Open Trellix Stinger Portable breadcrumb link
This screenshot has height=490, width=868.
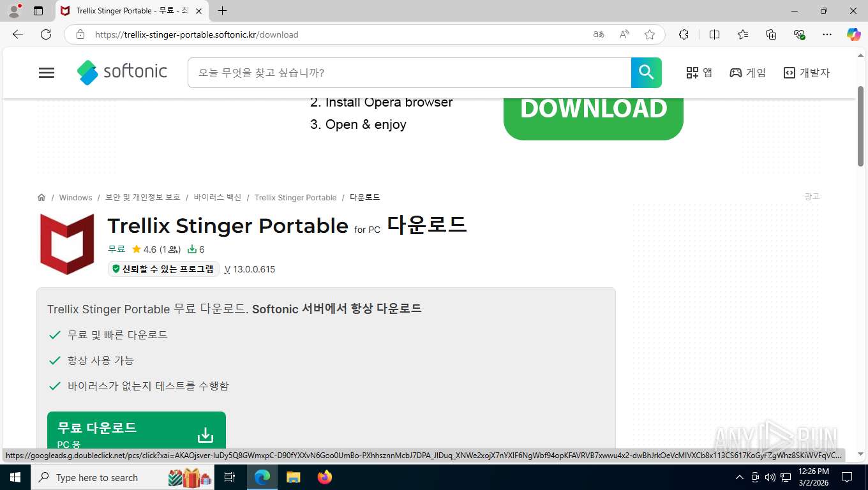[296, 198]
